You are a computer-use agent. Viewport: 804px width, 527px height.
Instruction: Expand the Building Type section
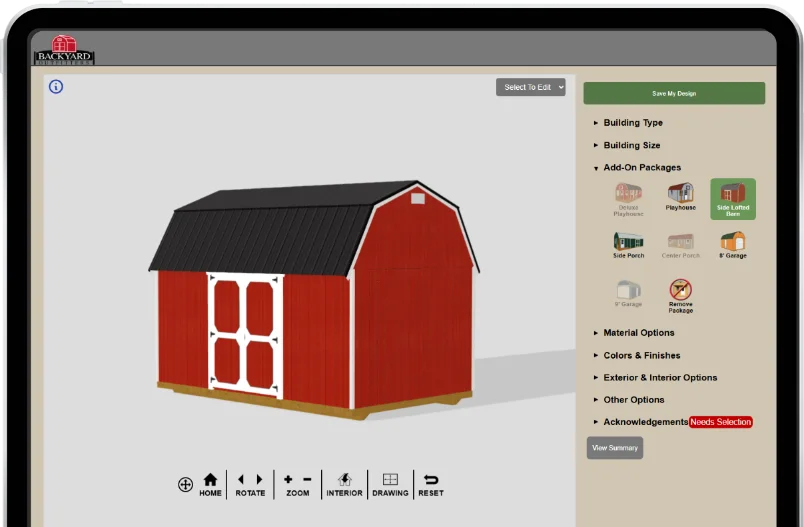pos(632,123)
